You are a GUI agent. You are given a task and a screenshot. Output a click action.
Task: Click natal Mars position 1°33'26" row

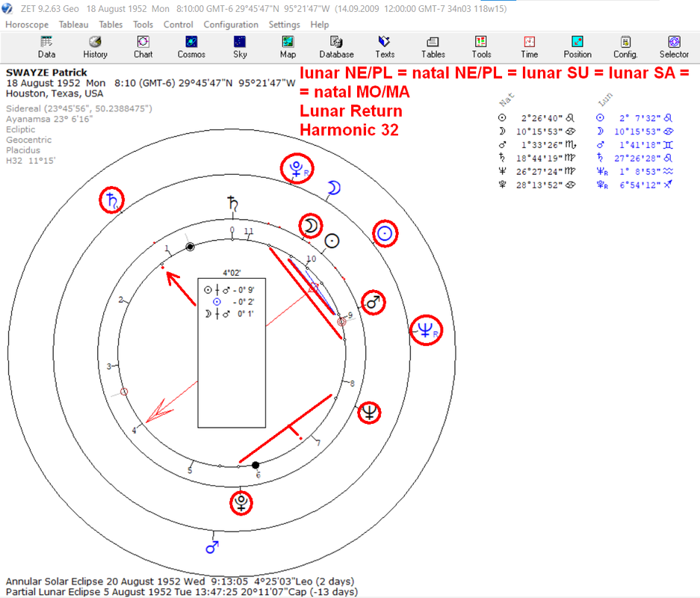click(536, 145)
